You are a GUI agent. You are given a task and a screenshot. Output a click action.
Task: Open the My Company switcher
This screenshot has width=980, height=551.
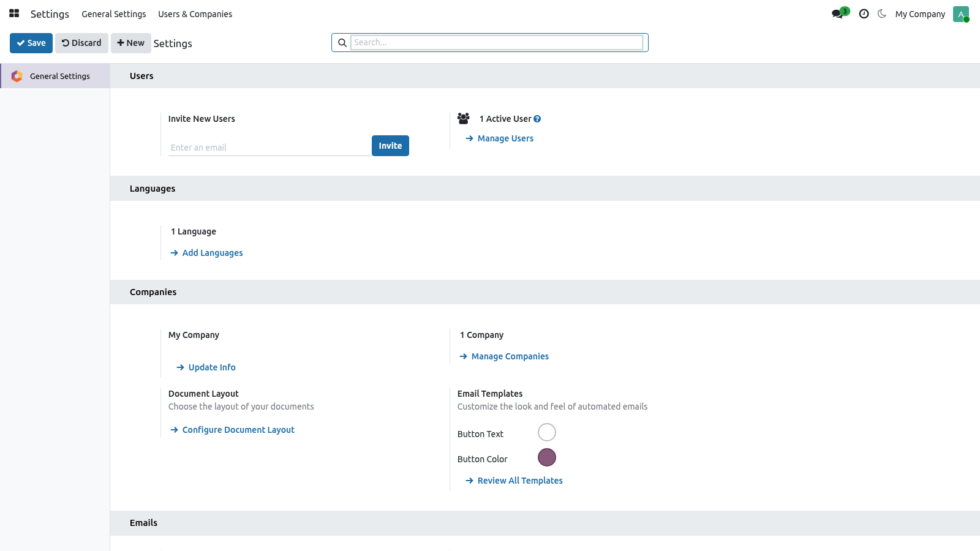tap(920, 14)
